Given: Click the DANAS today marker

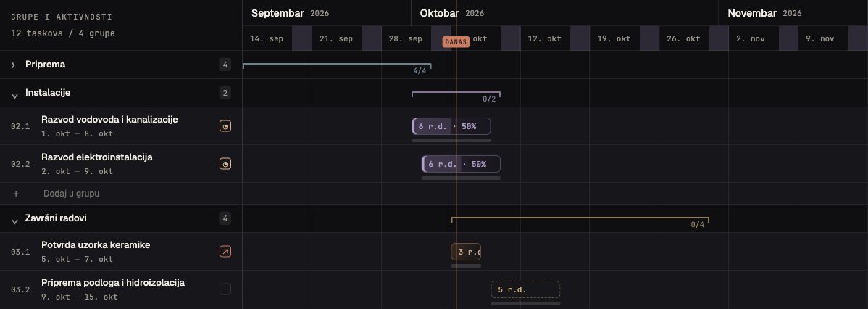Looking at the screenshot, I should 456,42.
